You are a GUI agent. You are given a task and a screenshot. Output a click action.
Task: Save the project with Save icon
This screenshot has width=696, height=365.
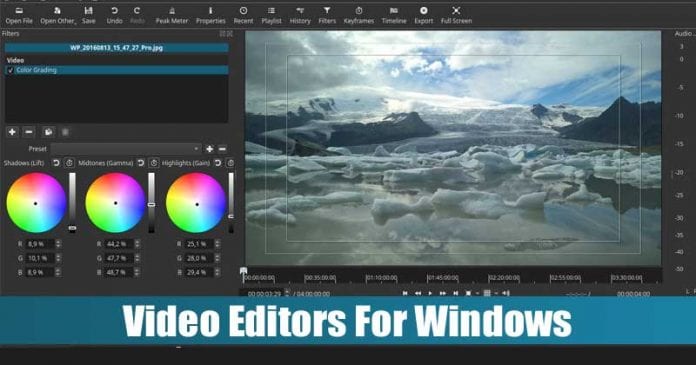point(88,15)
